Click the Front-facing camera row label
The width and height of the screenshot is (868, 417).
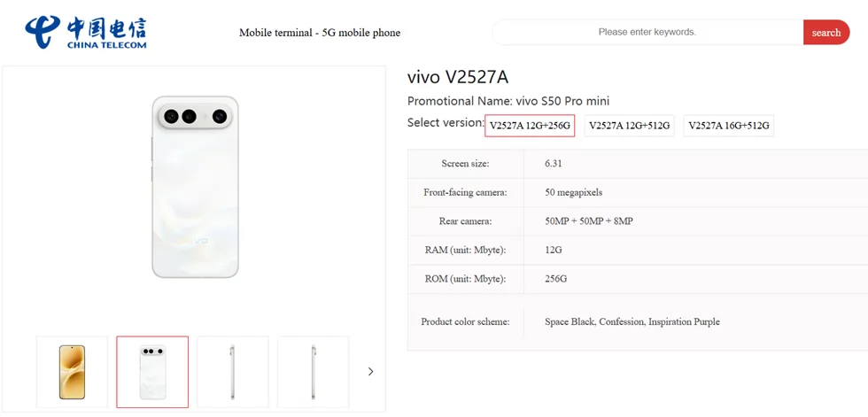465,192
